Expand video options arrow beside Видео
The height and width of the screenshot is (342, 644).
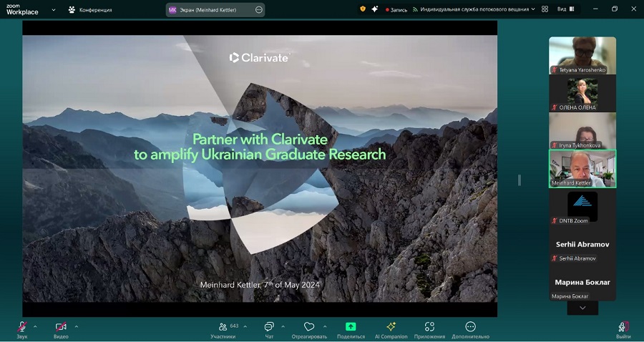point(76,327)
